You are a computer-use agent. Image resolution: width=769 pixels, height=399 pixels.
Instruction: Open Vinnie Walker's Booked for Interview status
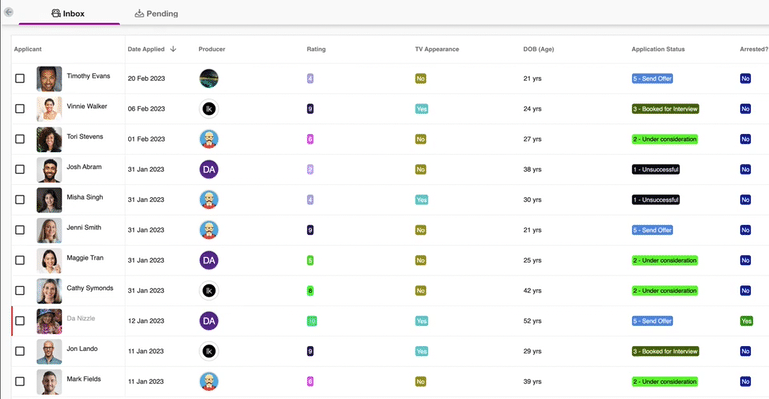tap(665, 109)
